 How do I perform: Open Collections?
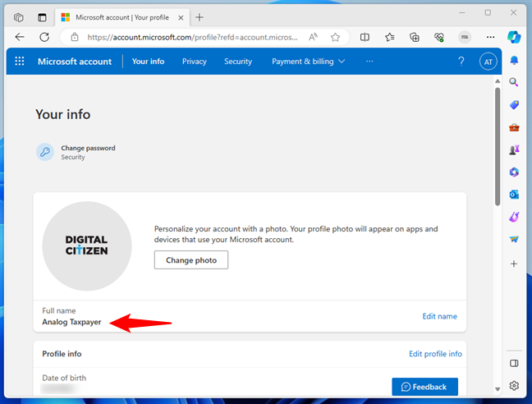(415, 37)
